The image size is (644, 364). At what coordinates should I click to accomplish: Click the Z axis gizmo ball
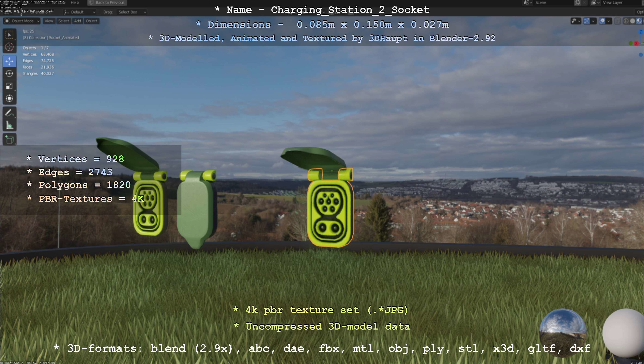point(641,32)
